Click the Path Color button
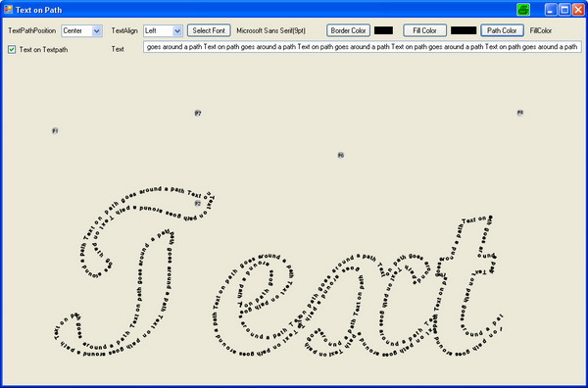 pyautogui.click(x=502, y=30)
